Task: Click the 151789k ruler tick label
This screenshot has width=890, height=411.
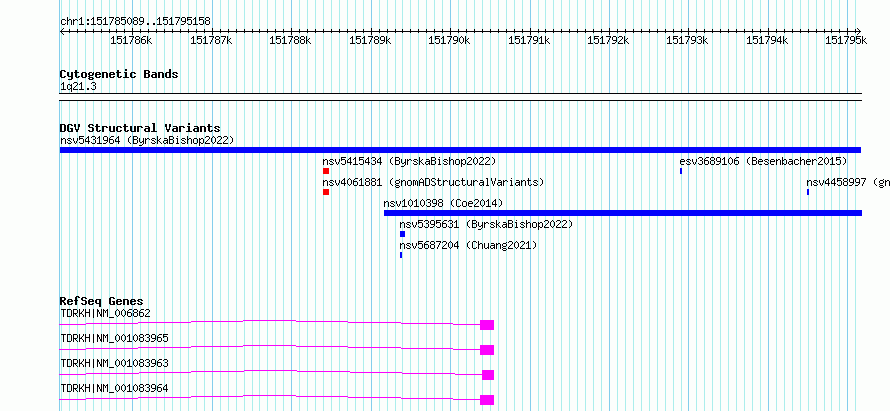Action: coord(370,40)
